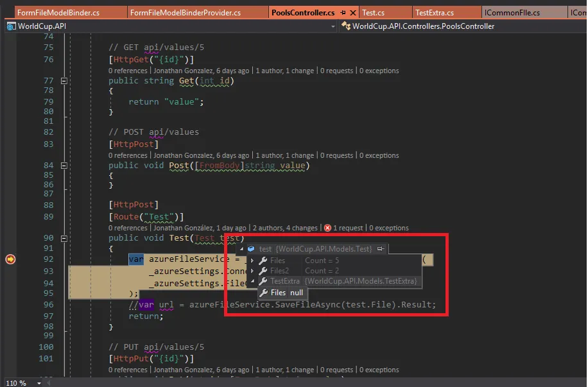
Task: Click the [HttpPut("{id}")] attribute
Action: coord(151,359)
